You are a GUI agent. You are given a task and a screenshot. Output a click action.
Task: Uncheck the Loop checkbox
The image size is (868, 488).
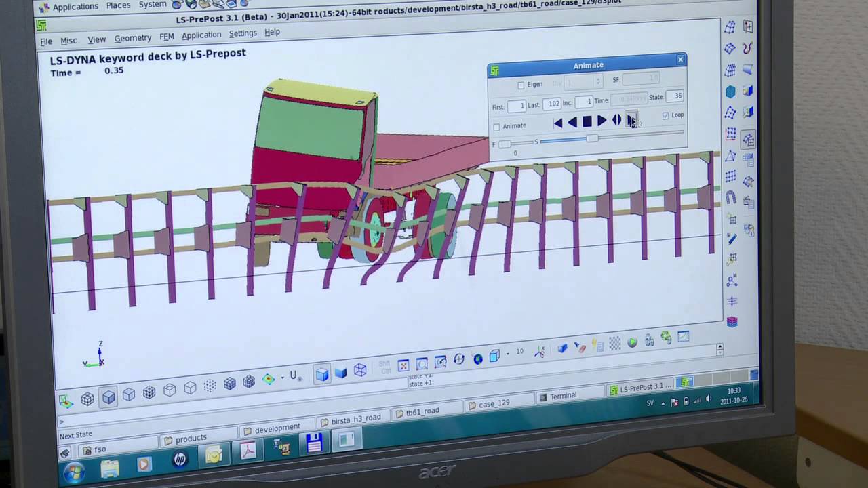(665, 115)
